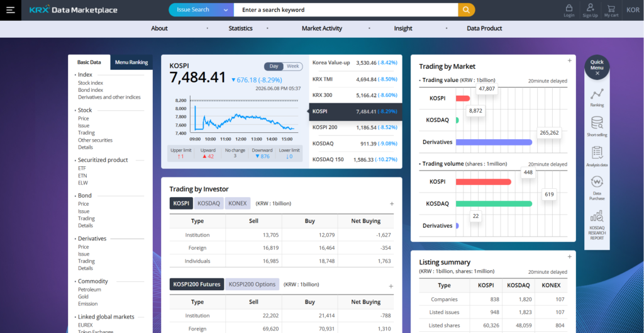The height and width of the screenshot is (333, 644).
Task: Open Short-selling from the Quick Menu
Action: point(597,127)
